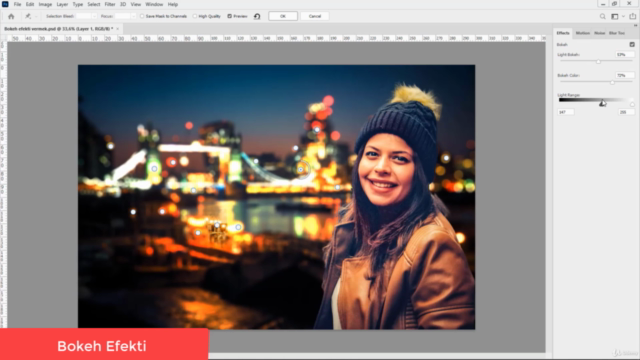
Task: Click the Home icon in options bar
Action: coord(11,16)
